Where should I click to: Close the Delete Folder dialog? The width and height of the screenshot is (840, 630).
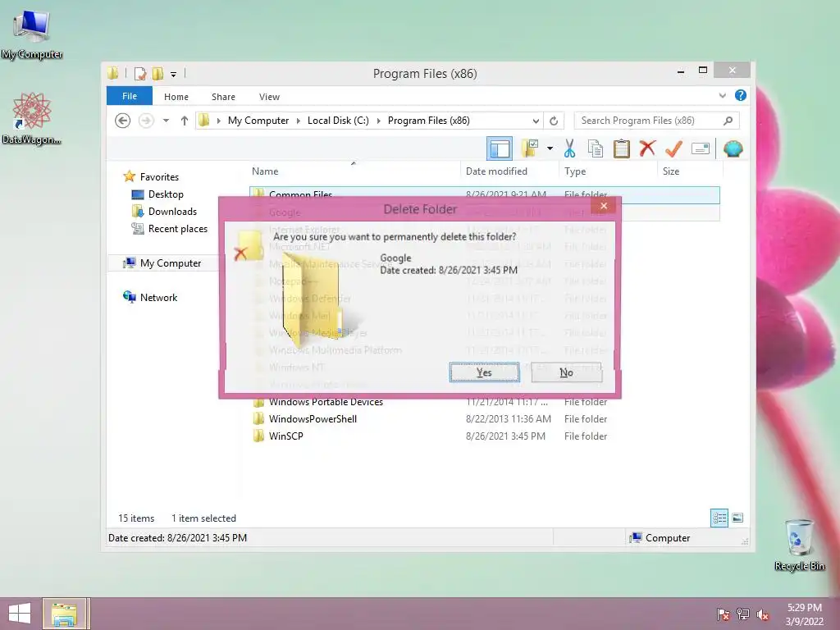[x=604, y=206]
